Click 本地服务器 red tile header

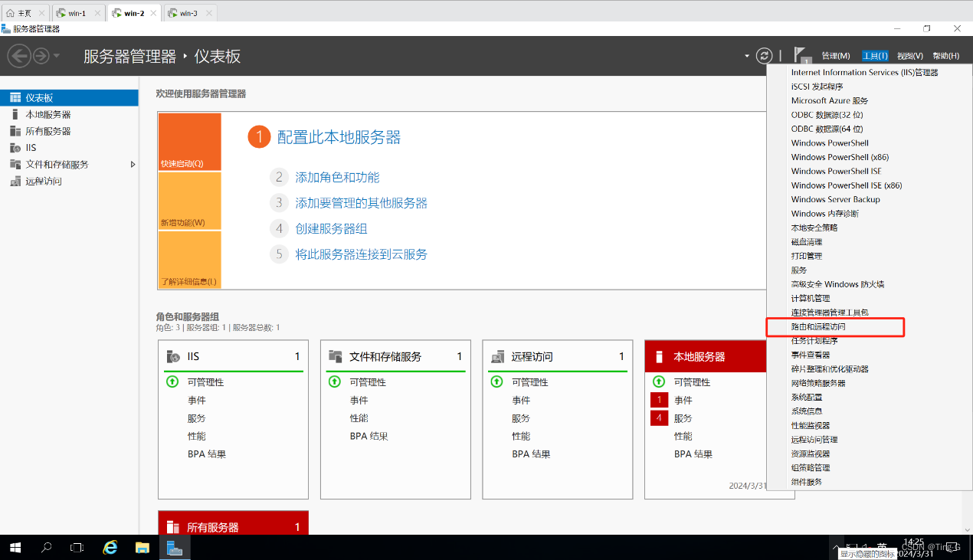point(706,356)
